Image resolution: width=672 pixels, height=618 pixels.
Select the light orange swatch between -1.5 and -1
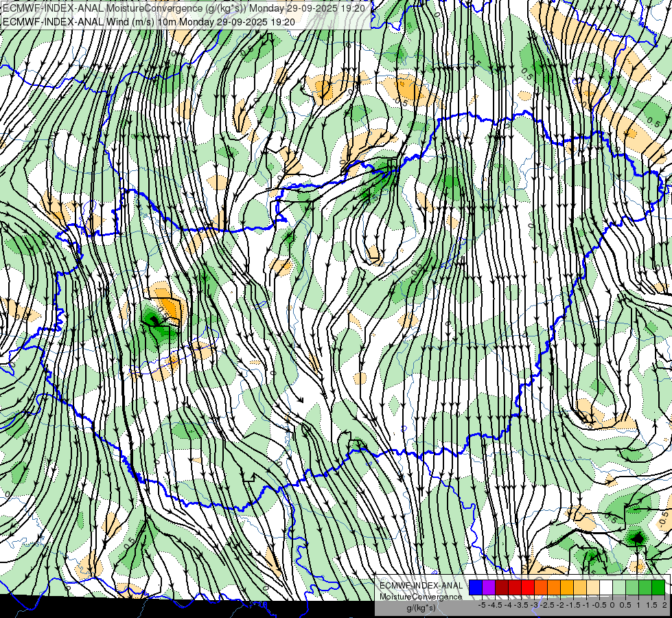(580, 587)
